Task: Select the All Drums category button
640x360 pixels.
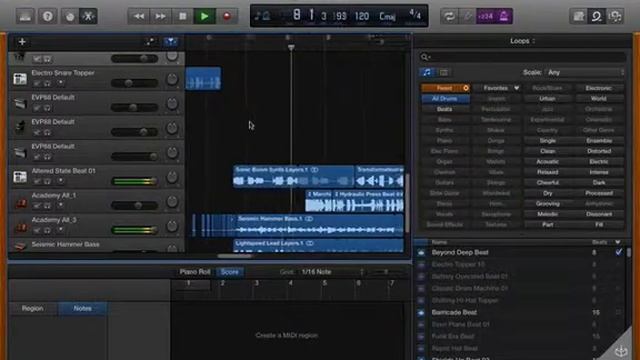Action: (445, 99)
